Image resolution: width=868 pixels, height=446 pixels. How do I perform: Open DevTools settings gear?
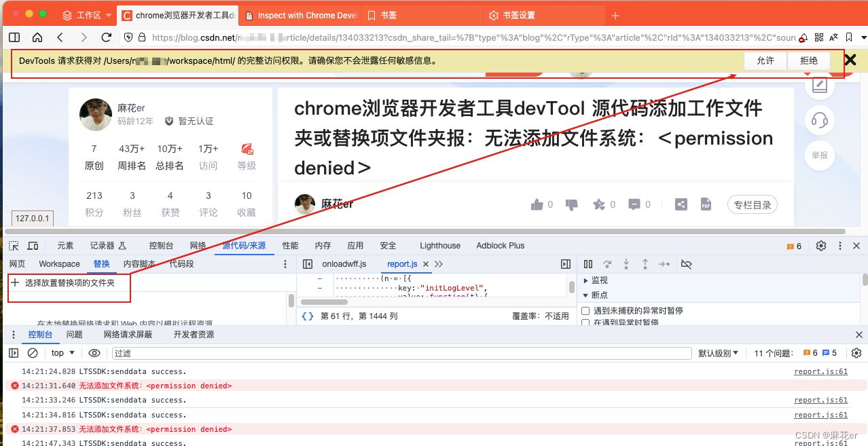[821, 246]
